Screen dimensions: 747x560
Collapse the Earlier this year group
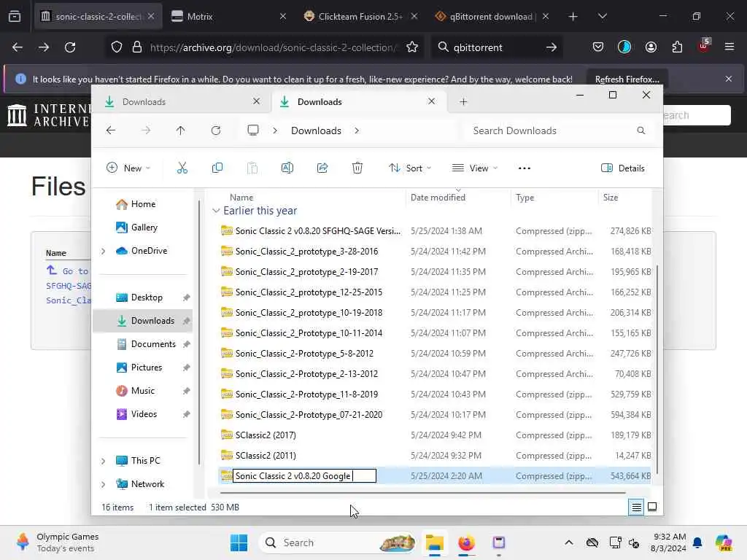click(216, 211)
